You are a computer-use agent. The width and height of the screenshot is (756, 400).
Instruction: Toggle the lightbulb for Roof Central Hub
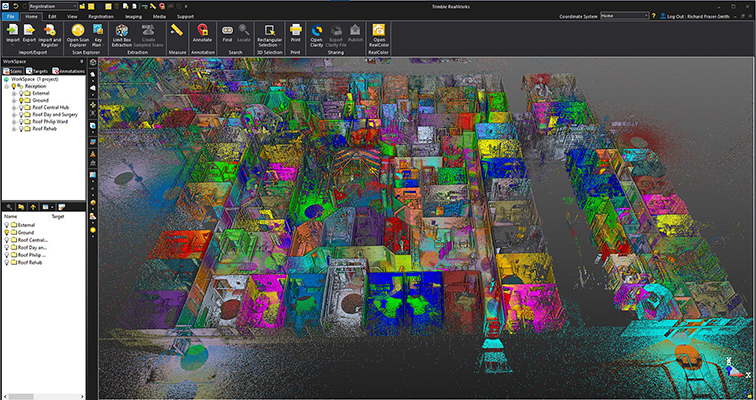point(23,107)
